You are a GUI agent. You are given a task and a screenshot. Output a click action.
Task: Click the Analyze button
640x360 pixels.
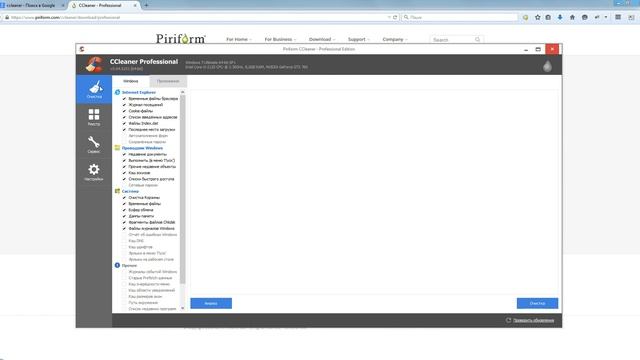pos(211,303)
